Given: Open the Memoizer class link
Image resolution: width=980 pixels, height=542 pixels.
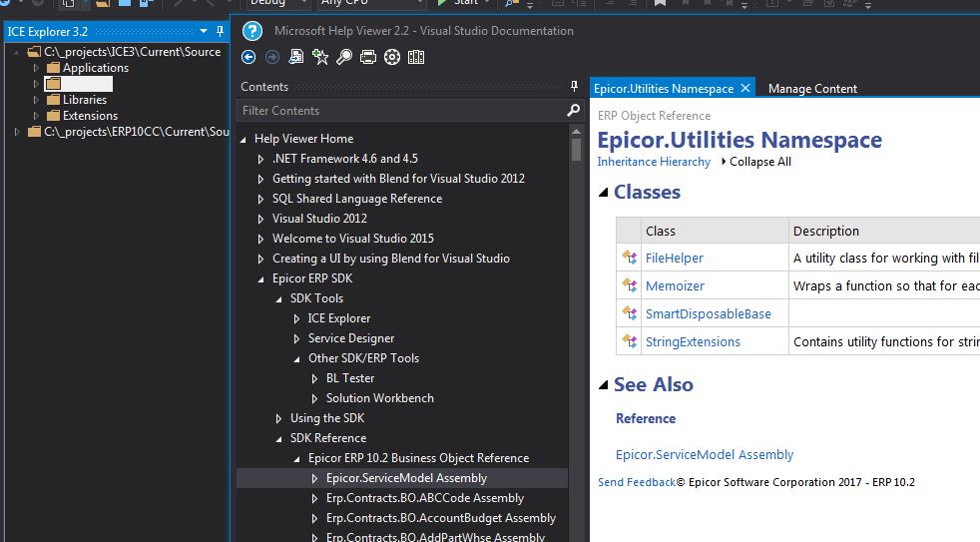Looking at the screenshot, I should coord(675,285).
